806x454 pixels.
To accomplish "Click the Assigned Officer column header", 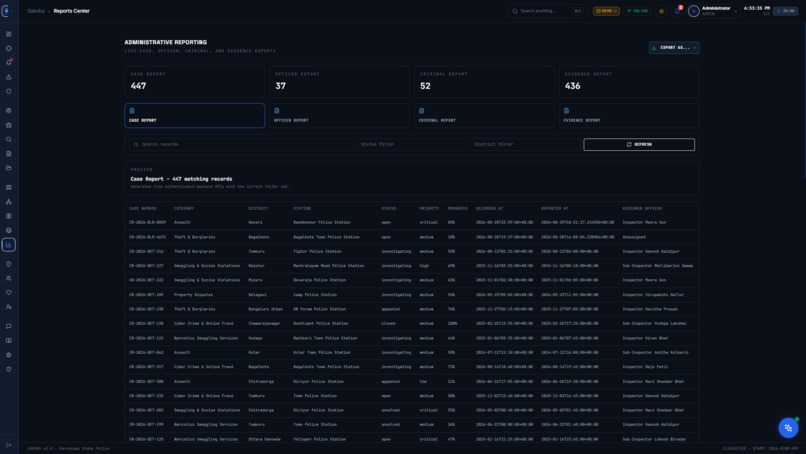I will coord(642,208).
